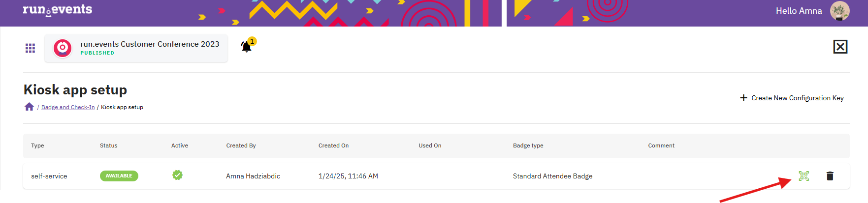Follow the Badge and Check-In breadcrumb link
This screenshot has height=203, width=868.
pyautogui.click(x=68, y=107)
